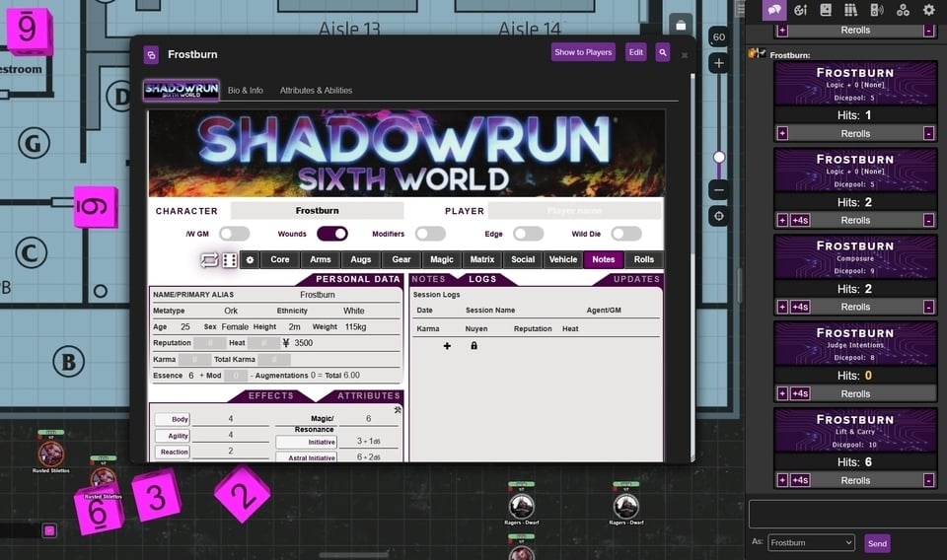Select the NOTES sub-tab
The height and width of the screenshot is (560, 947).
pos(428,279)
